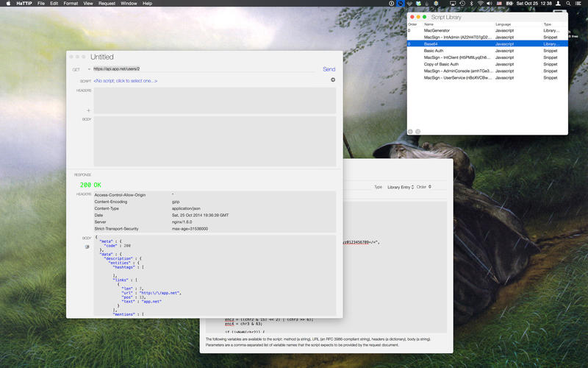The width and height of the screenshot is (588, 368).
Task: Open the Request menu
Action: 107,4
